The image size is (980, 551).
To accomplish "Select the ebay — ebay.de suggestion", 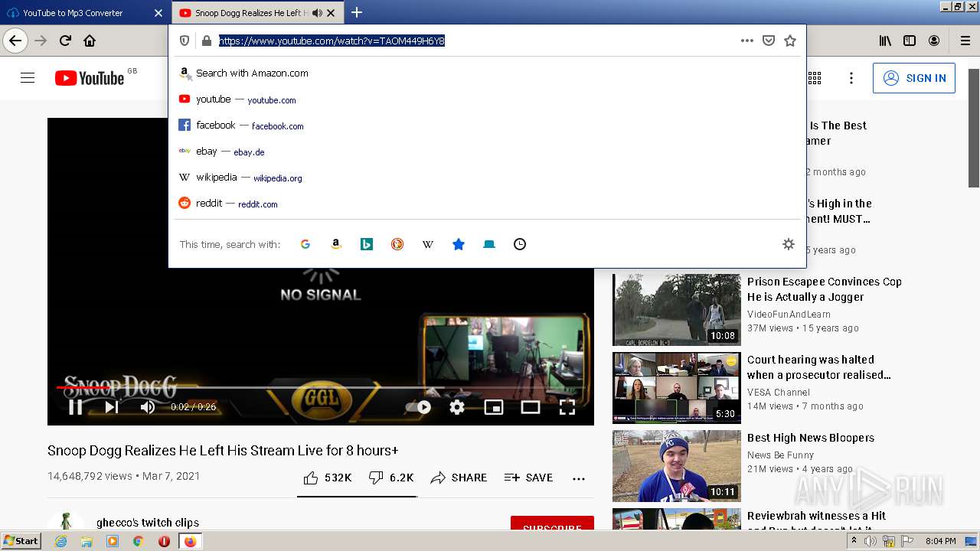I will 487,152.
